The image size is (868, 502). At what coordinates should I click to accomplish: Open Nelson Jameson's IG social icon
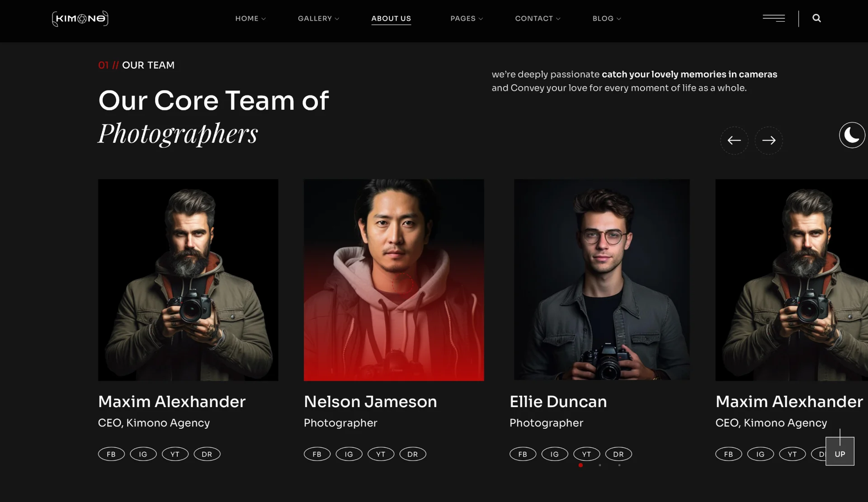349,454
